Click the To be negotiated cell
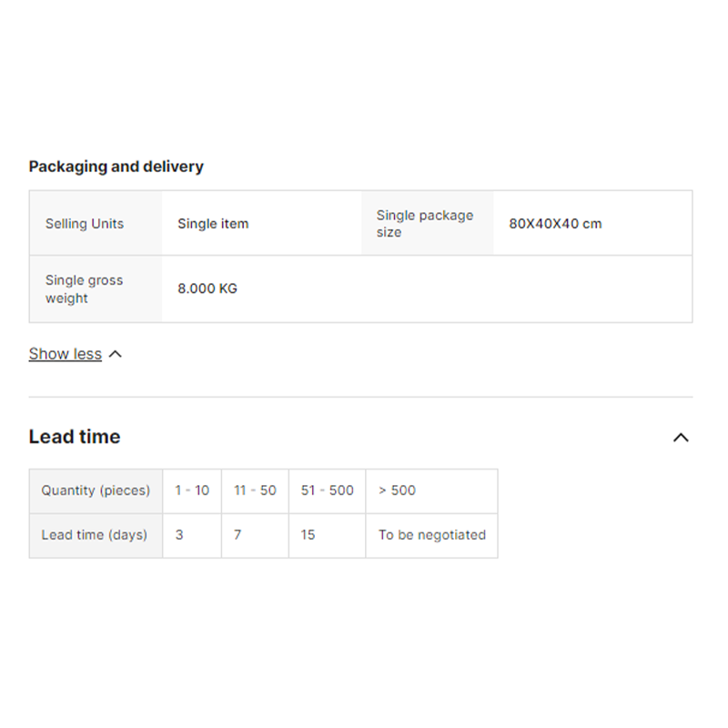This screenshot has height=728, width=728. tap(431, 535)
